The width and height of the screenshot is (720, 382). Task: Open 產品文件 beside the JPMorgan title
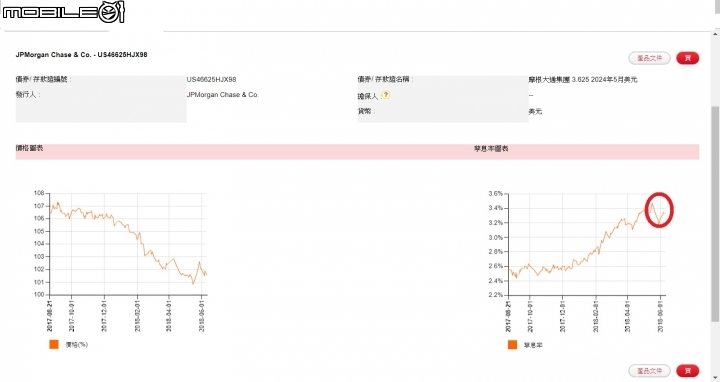click(649, 58)
